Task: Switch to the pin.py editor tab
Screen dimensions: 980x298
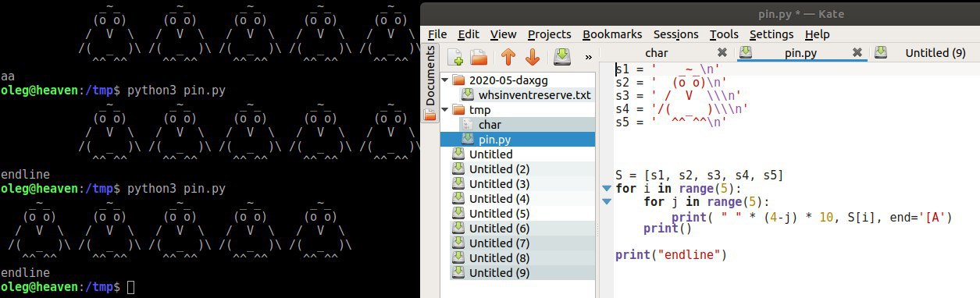Action: (x=801, y=53)
